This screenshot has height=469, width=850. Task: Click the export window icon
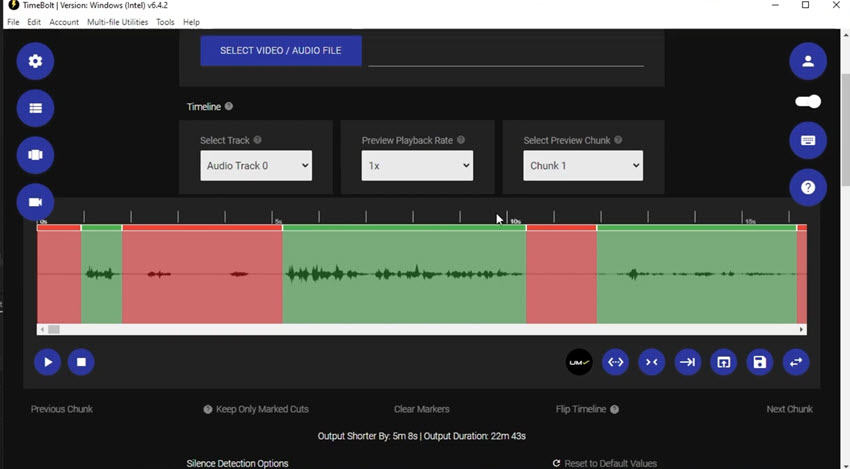(724, 362)
